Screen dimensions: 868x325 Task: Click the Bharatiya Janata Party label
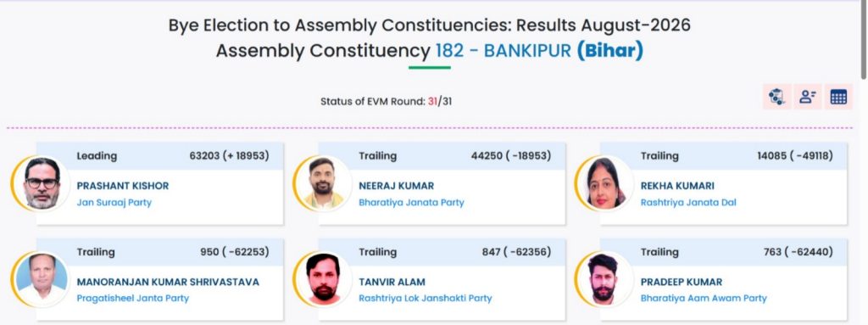(411, 203)
